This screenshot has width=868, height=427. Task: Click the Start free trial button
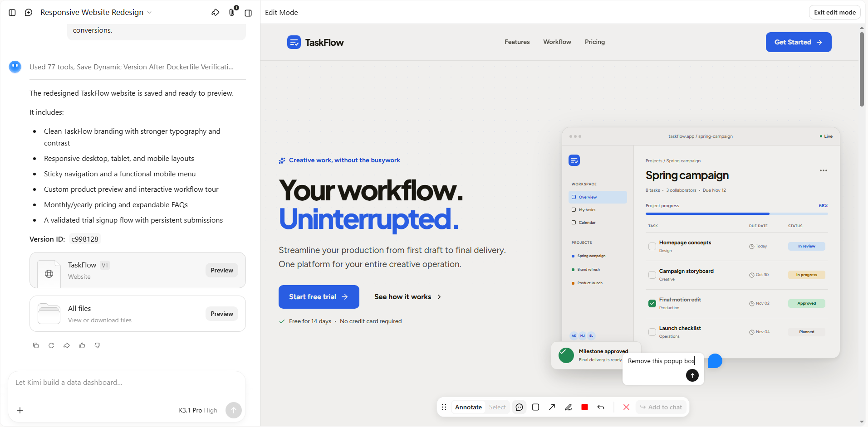pyautogui.click(x=319, y=297)
